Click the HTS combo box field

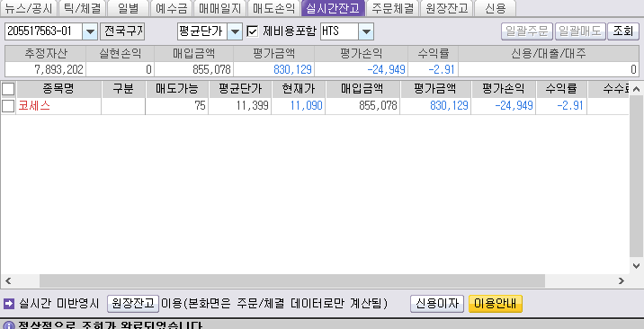[340, 31]
